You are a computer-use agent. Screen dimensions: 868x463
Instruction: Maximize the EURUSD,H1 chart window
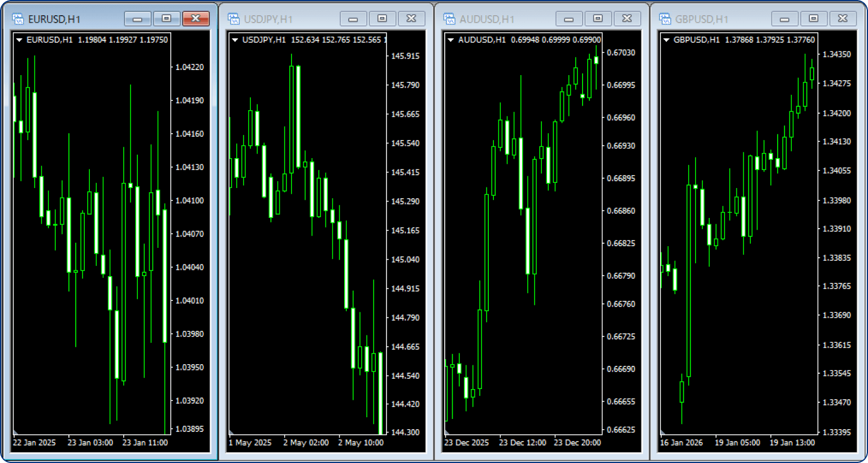[x=167, y=19]
